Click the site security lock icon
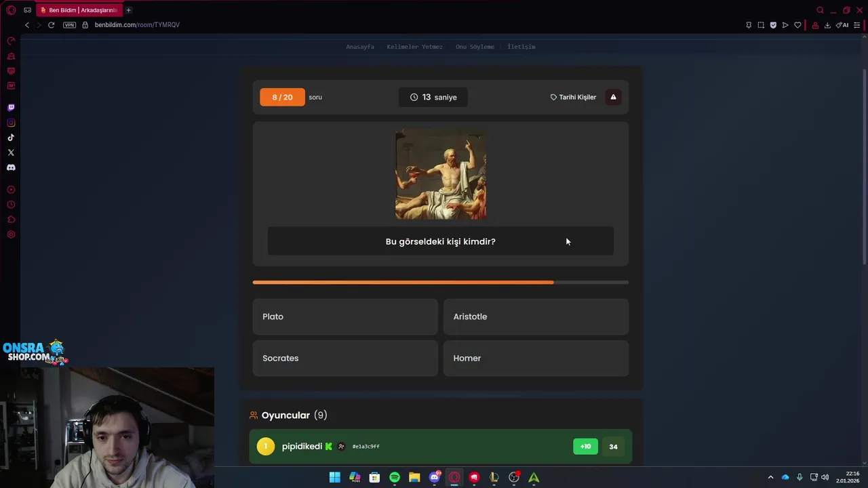The image size is (868, 488). (x=85, y=25)
